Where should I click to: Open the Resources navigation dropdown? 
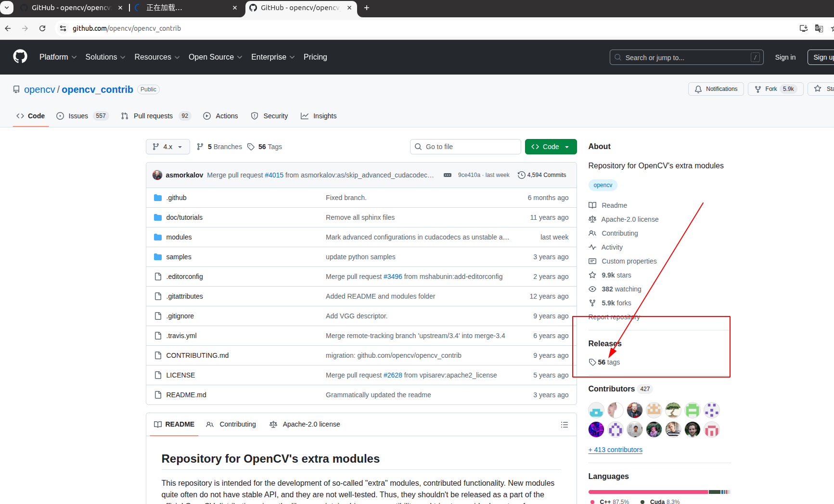click(157, 57)
